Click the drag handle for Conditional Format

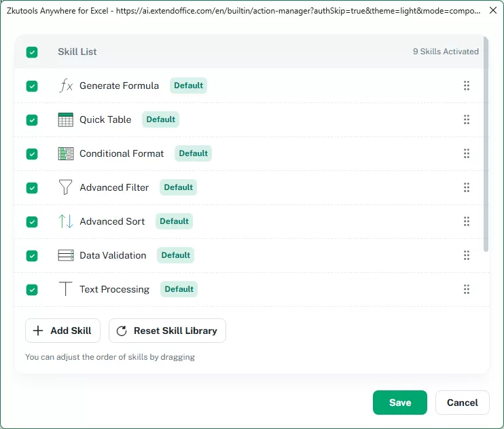point(467,153)
